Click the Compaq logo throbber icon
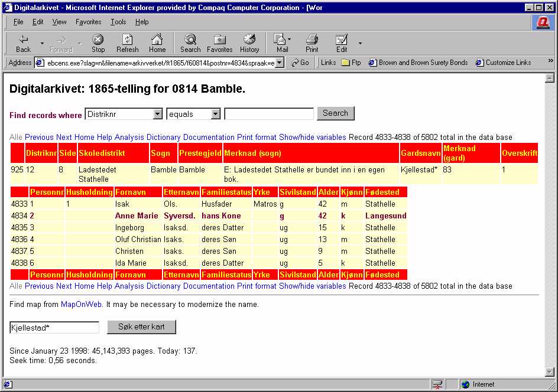The width and height of the screenshot is (558, 392). pos(543,22)
